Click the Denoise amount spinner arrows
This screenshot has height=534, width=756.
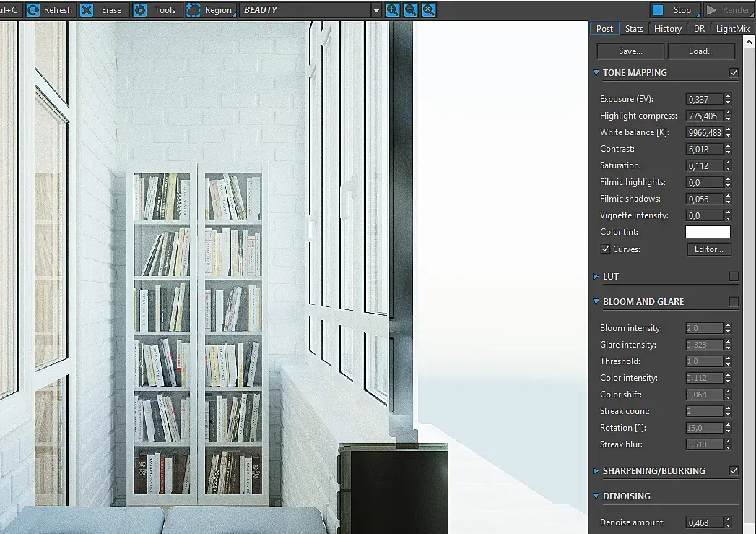(728, 522)
